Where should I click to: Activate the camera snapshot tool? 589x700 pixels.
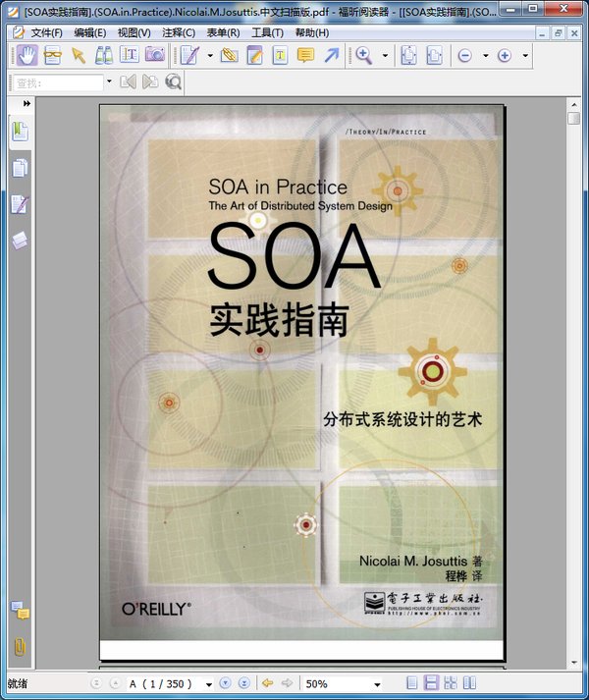pos(155,55)
